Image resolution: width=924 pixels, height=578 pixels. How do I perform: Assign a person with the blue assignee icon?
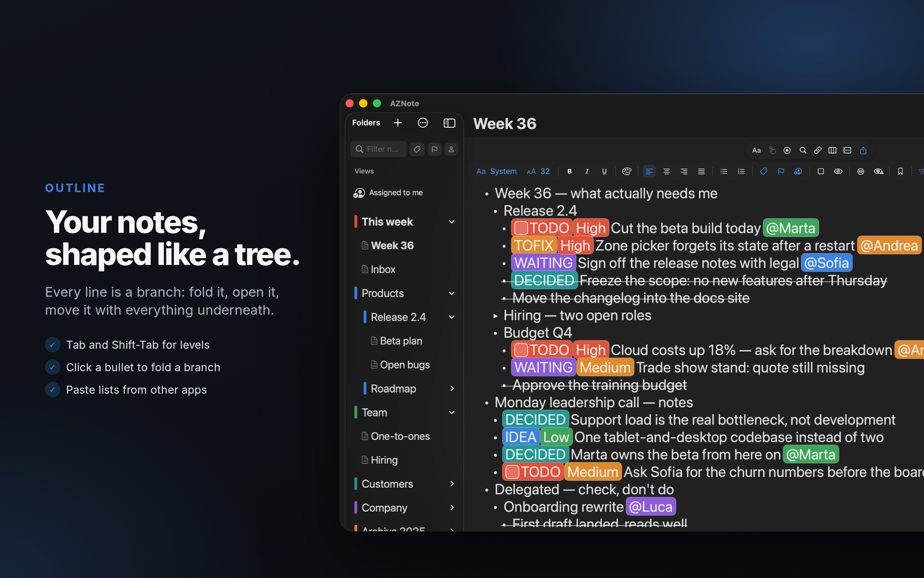click(798, 171)
